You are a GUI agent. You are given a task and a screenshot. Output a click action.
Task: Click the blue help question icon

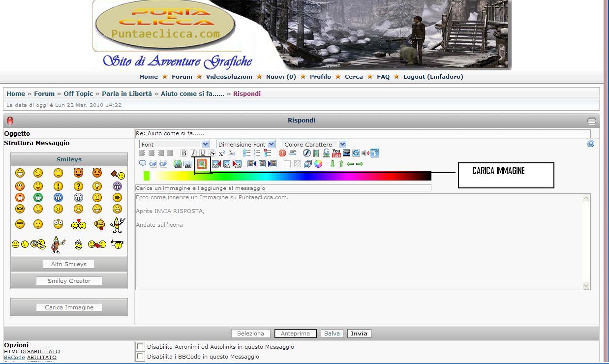(x=591, y=144)
